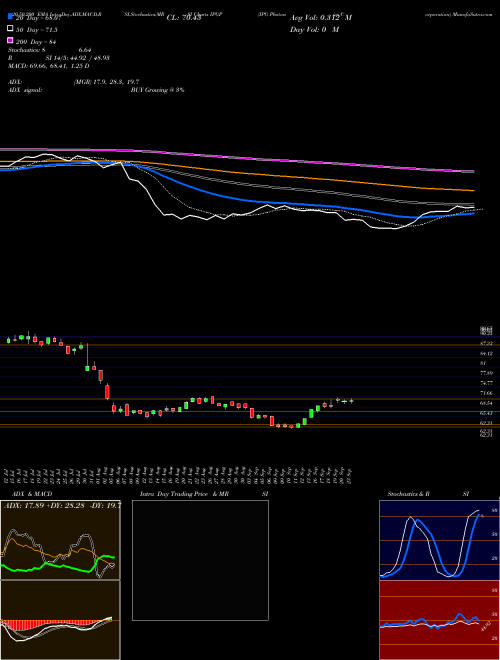Click the 'Stochastics: 8' readout
500x660 pixels.
[29, 50]
